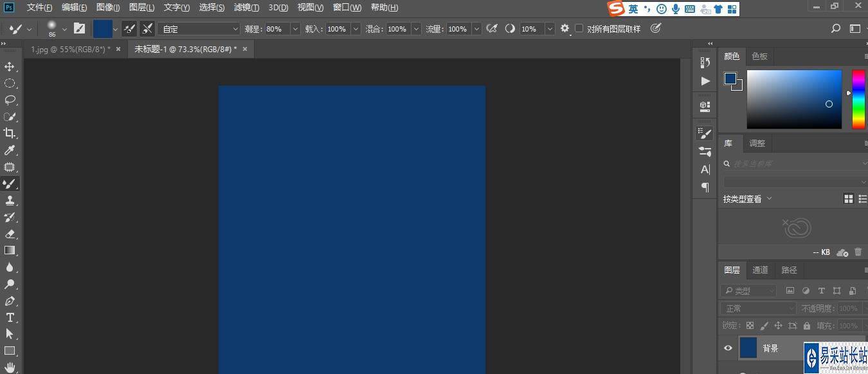Select the Crop tool
The width and height of the screenshot is (868, 374).
tap(10, 133)
